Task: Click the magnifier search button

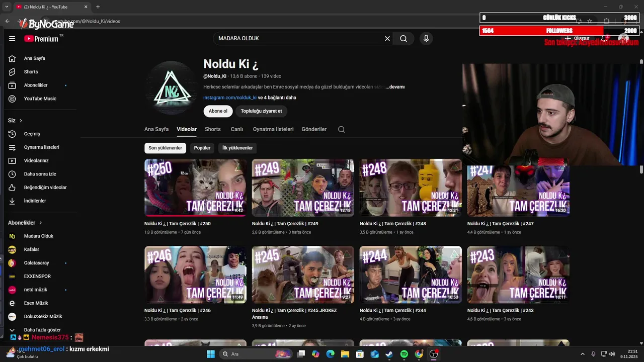Action: pyautogui.click(x=404, y=38)
